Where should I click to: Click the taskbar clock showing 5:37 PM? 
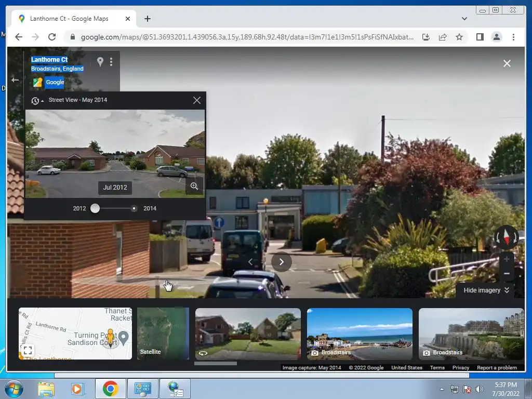tap(506, 389)
